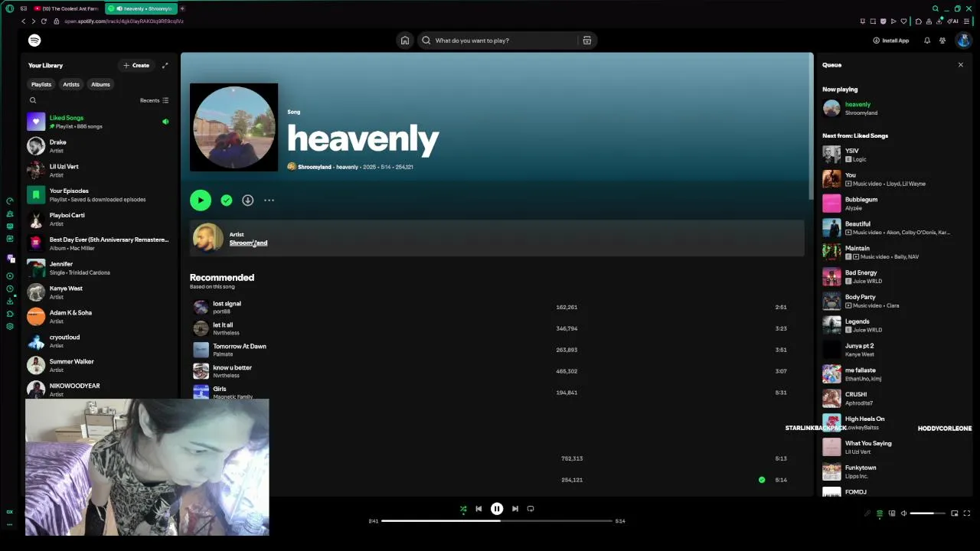Click heavenly album cover art
The width and height of the screenshot is (980, 551).
234,127
